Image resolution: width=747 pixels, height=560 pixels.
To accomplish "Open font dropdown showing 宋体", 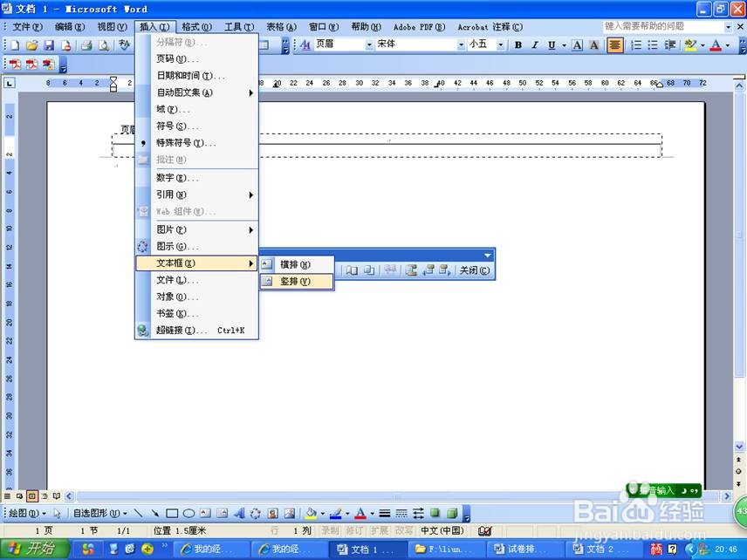I will click(x=461, y=44).
